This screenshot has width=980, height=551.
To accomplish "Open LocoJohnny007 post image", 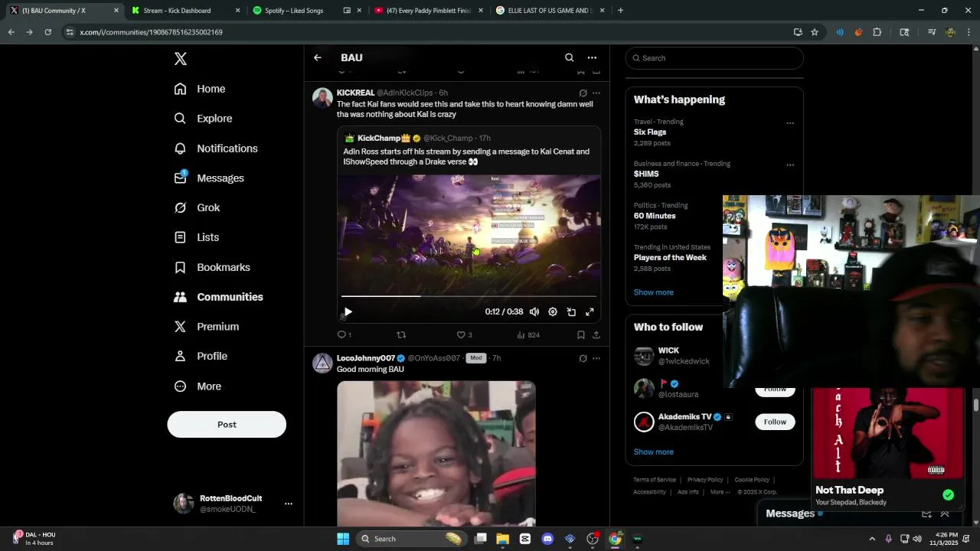I will (x=436, y=453).
